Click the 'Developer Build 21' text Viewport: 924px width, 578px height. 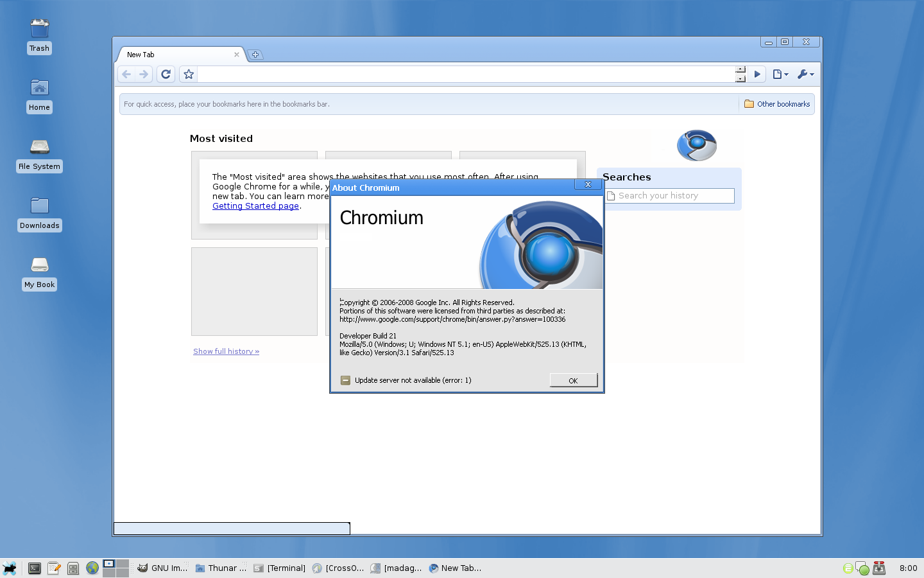click(368, 336)
